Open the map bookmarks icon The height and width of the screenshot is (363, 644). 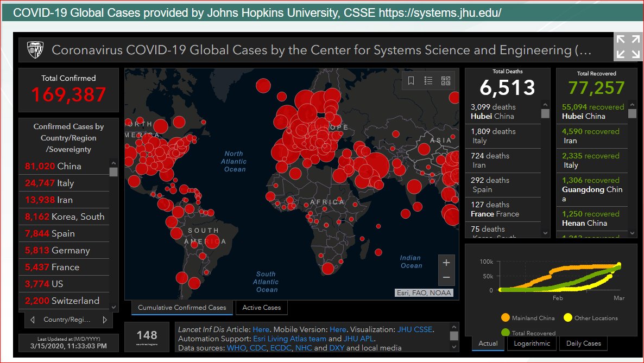tap(411, 80)
